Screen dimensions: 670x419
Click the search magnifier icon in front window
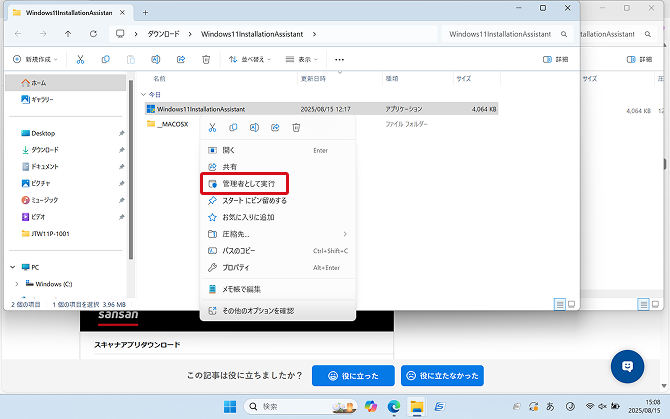(x=564, y=34)
